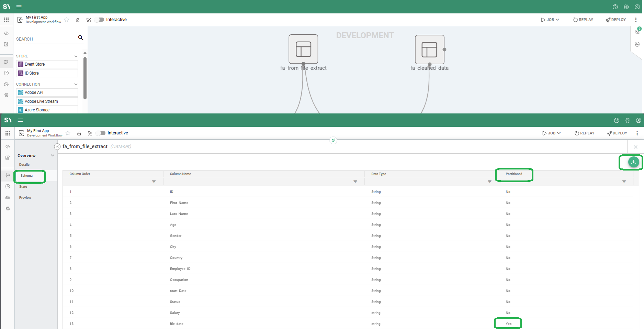644x329 pixels.
Task: Collapse the CONNECTION section
Action: coord(76,84)
